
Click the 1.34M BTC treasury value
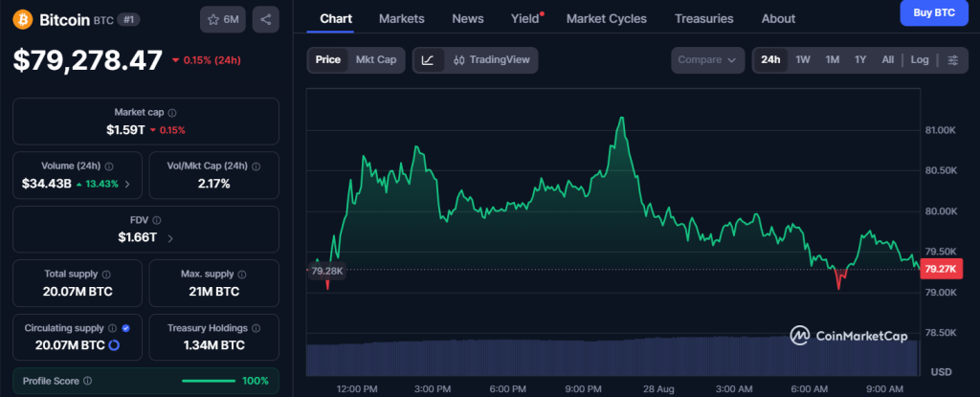213,345
